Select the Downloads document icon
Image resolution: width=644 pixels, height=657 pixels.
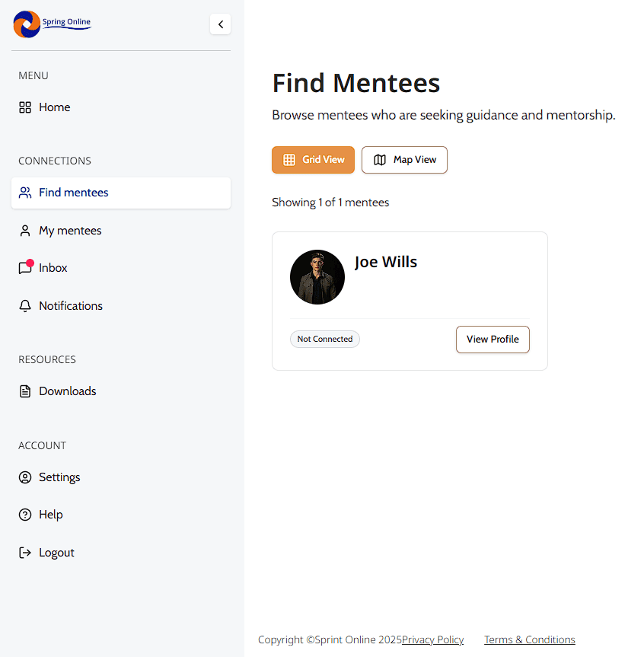coord(25,391)
